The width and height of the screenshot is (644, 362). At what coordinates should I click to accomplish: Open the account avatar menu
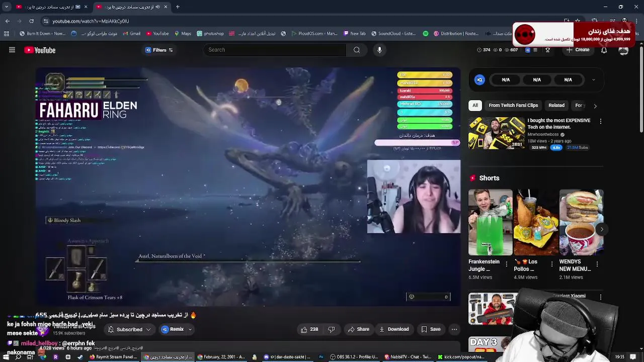[x=623, y=50]
